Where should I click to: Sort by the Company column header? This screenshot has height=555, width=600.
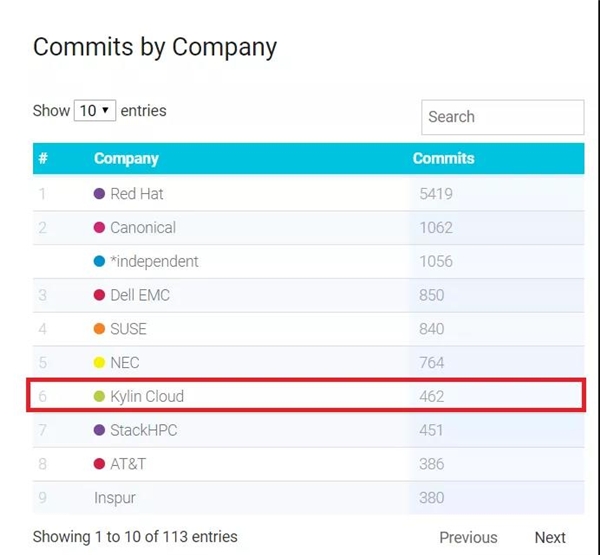point(126,158)
